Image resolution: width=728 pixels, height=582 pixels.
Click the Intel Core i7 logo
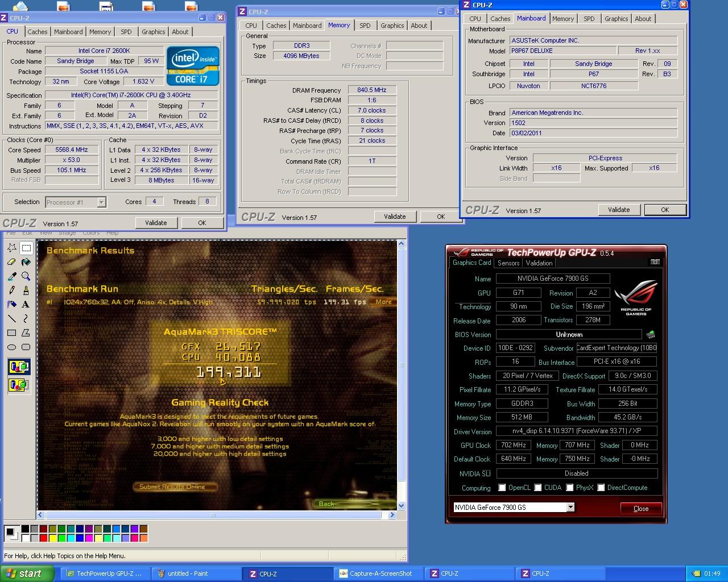click(x=193, y=66)
